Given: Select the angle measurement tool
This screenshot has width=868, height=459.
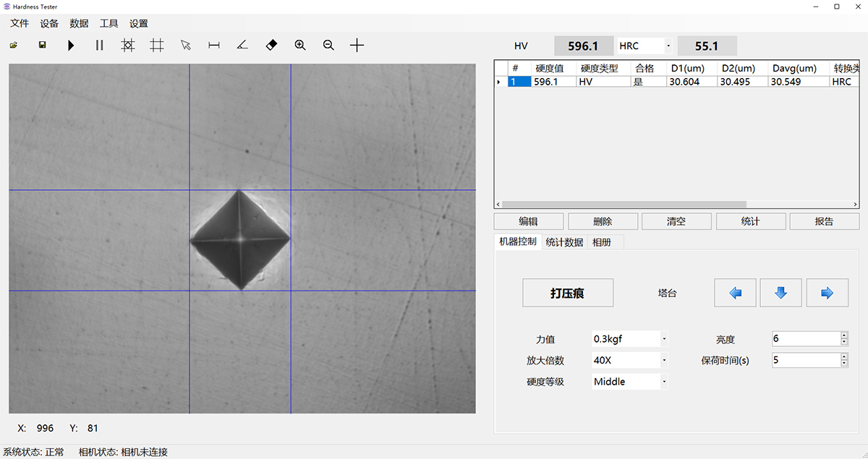Looking at the screenshot, I should tap(243, 46).
